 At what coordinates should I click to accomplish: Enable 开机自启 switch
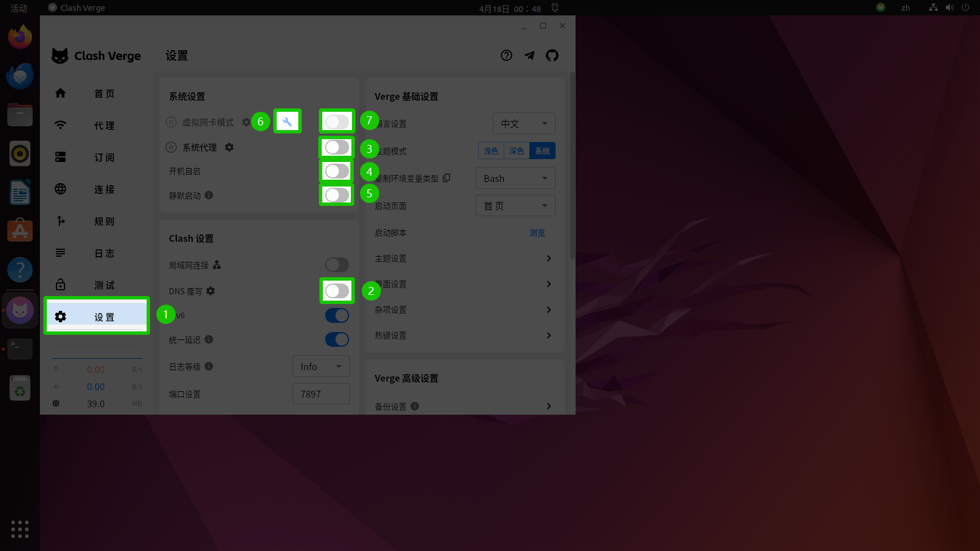pos(337,171)
